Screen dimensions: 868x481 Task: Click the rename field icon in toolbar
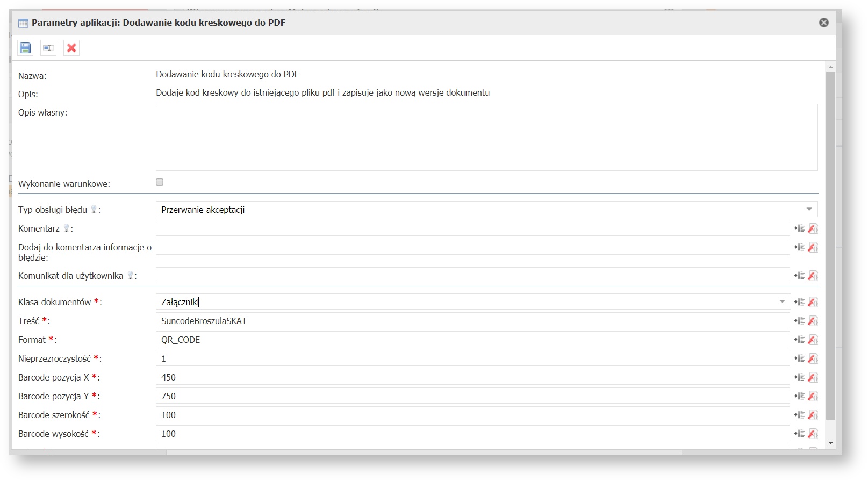pyautogui.click(x=48, y=48)
